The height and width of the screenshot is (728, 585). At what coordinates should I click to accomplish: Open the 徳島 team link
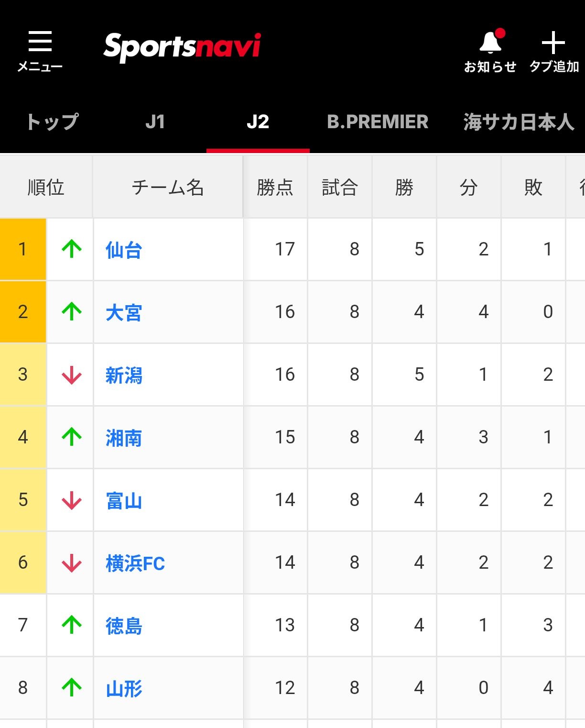(124, 626)
